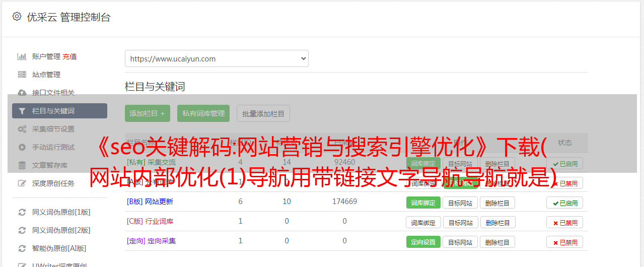The height and width of the screenshot is (267, 644).
Task: Click the 栏目与关键词 section heading
Action: click(x=155, y=87)
